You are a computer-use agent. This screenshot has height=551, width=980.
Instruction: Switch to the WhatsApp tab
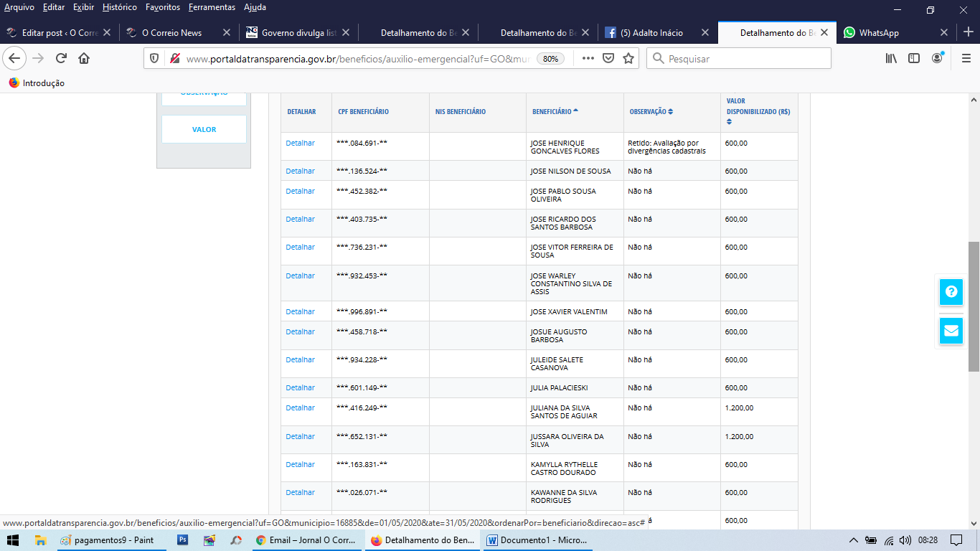(879, 32)
